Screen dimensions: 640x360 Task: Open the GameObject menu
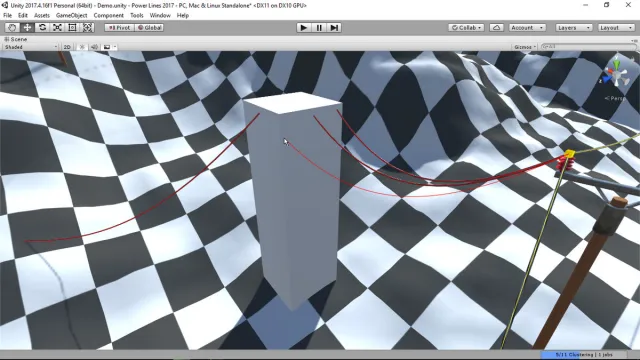(x=71, y=15)
